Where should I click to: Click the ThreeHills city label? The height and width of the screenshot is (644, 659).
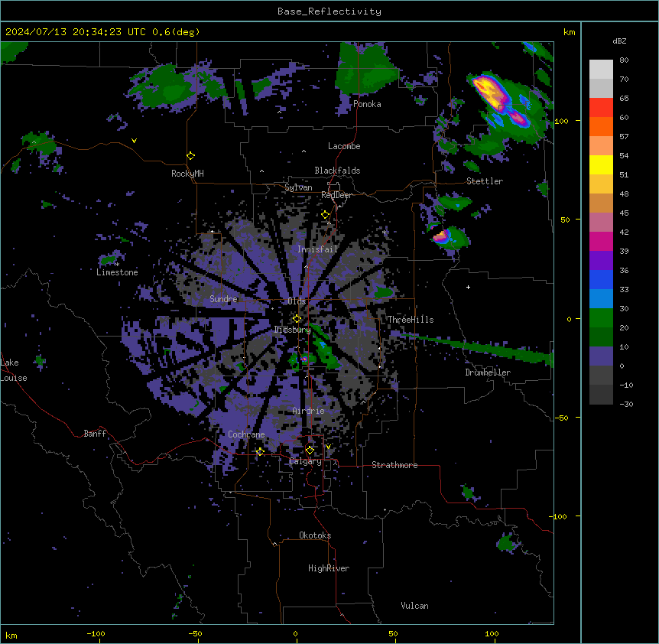[411, 320]
